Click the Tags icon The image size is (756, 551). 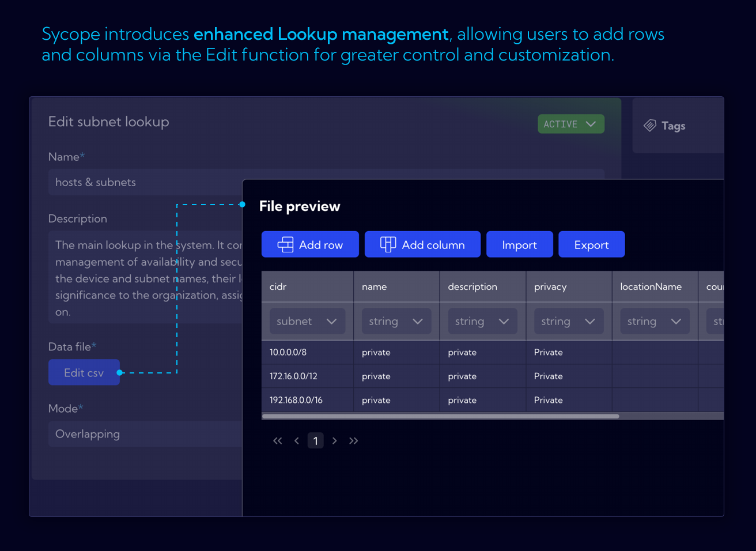(x=650, y=126)
